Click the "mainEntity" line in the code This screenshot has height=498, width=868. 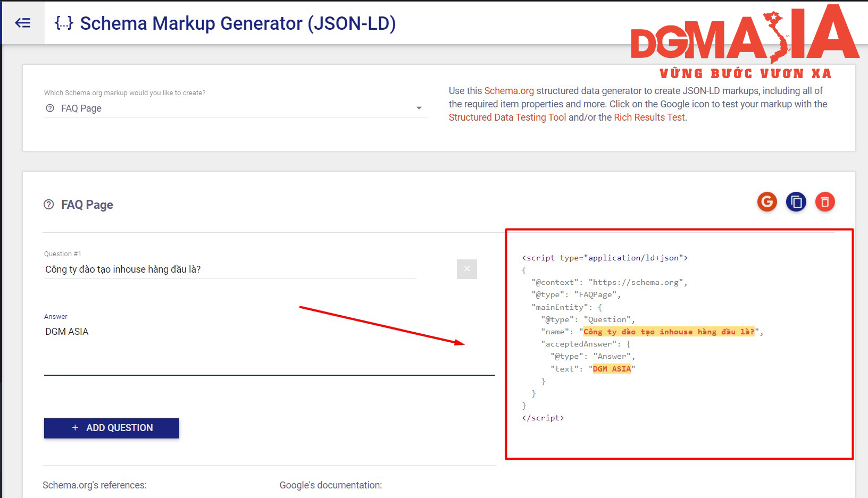point(566,307)
